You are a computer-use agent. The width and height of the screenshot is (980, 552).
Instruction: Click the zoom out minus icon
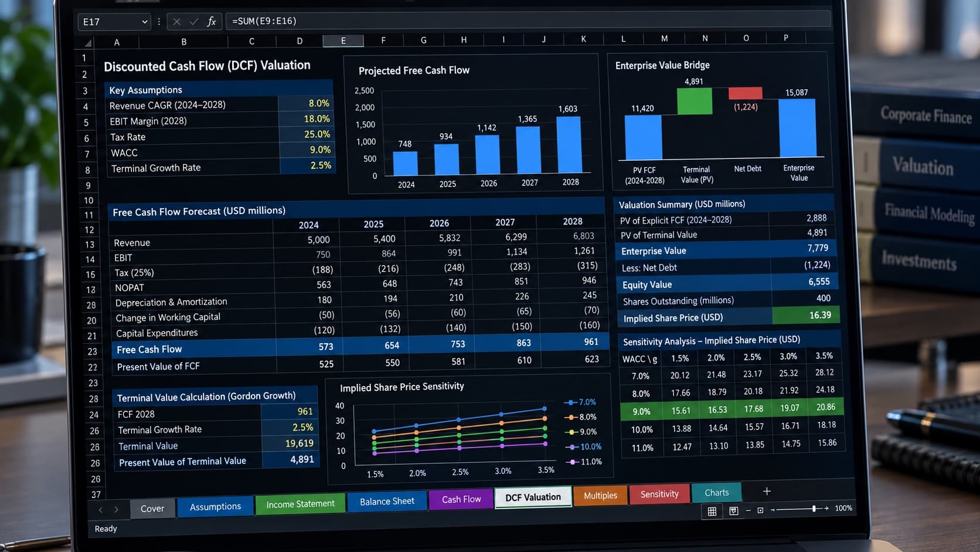click(x=748, y=510)
